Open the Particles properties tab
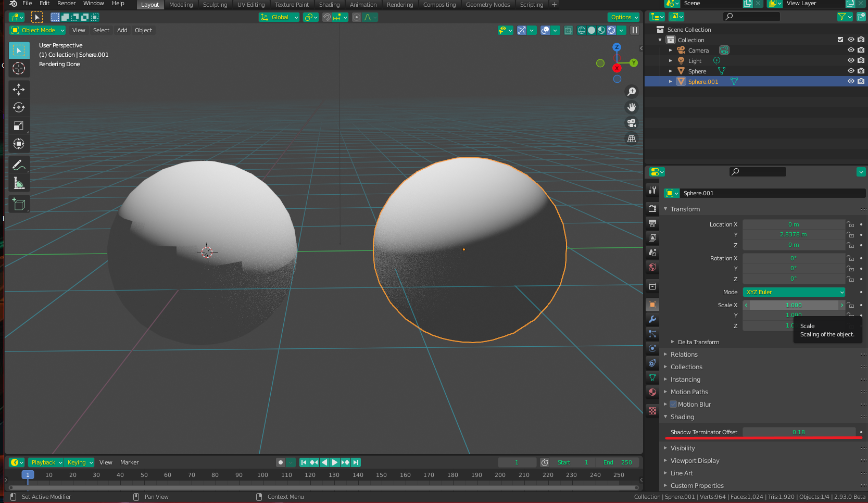The image size is (868, 503). point(652,334)
